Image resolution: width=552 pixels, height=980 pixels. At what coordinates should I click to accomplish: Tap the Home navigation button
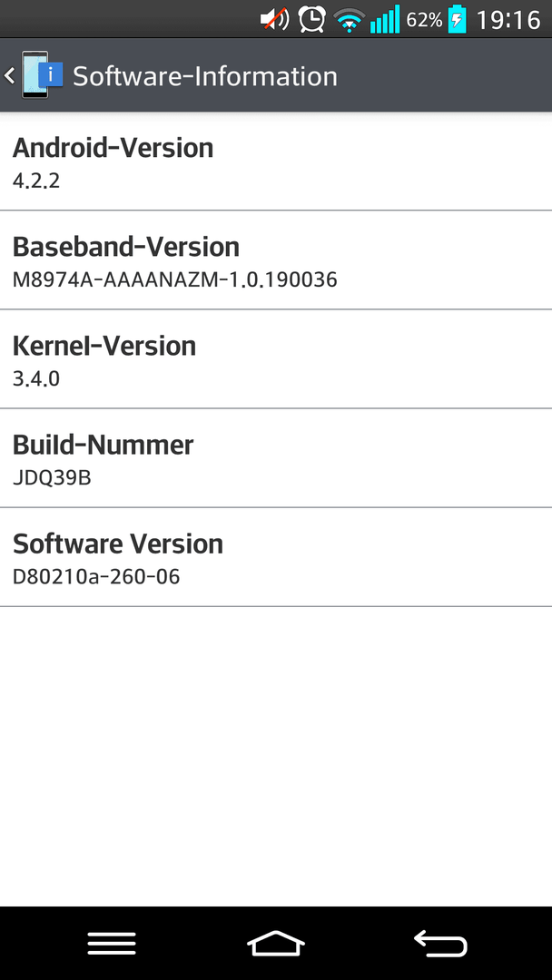coord(276,943)
